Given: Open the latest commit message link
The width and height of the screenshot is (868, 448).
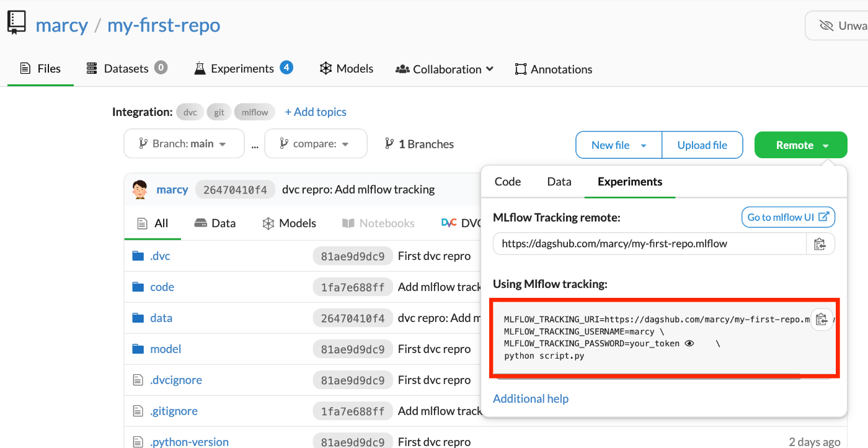Looking at the screenshot, I should (x=358, y=189).
